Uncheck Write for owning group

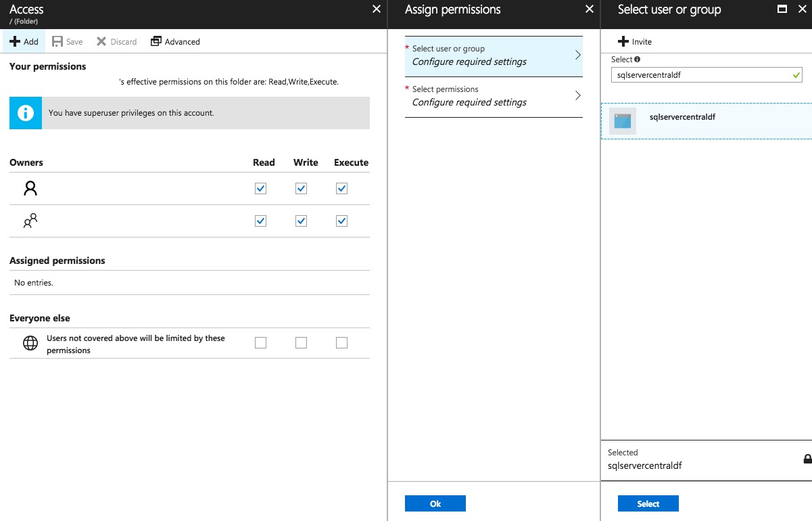301,221
